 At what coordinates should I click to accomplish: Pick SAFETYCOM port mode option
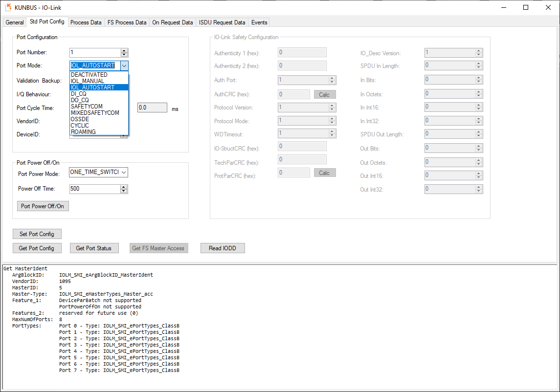click(x=87, y=107)
